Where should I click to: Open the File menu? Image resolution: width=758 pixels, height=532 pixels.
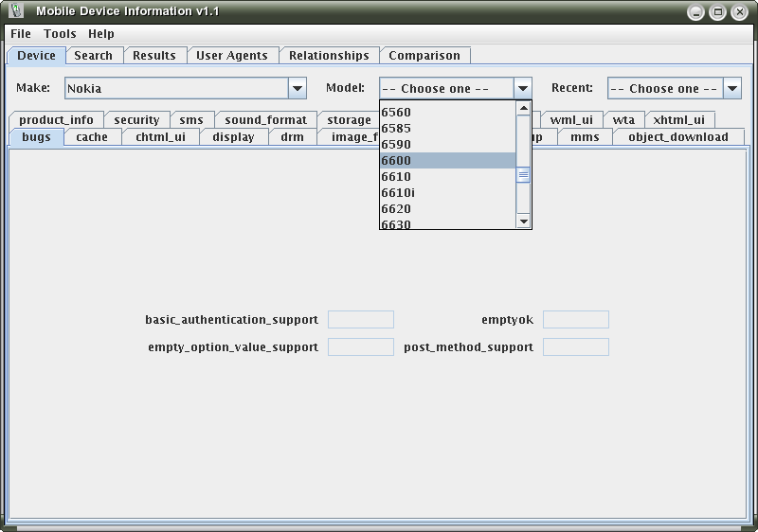21,33
